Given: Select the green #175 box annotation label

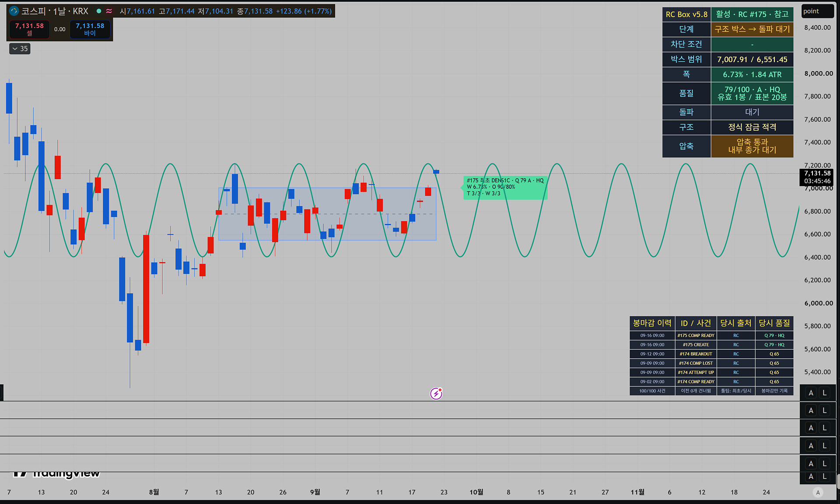Looking at the screenshot, I should pos(505,187).
